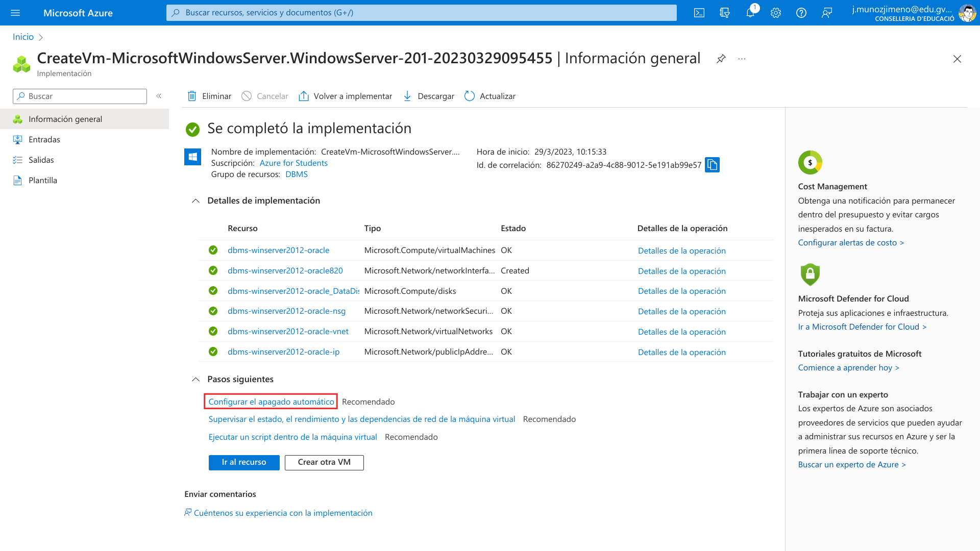Click Configurar el apagado automático
Image resolution: width=980 pixels, height=551 pixels.
pos(271,402)
